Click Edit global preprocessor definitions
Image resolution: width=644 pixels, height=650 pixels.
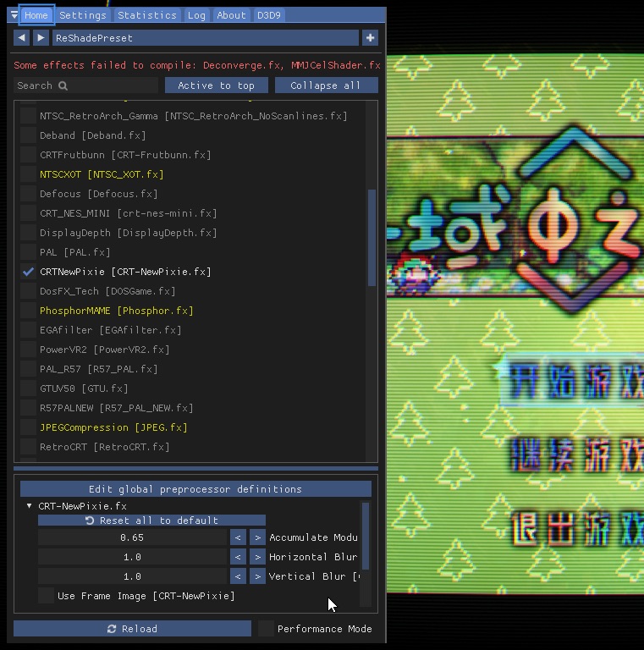pyautogui.click(x=195, y=489)
